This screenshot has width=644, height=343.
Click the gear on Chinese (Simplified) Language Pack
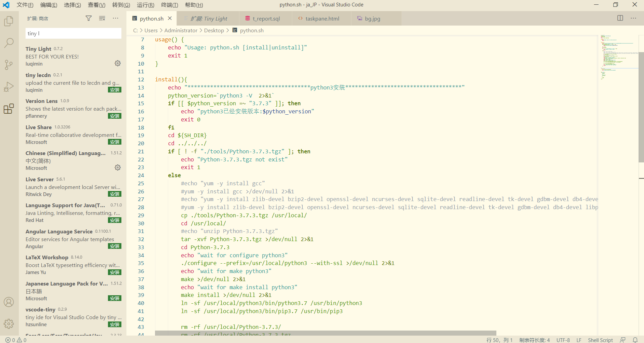[117, 167]
